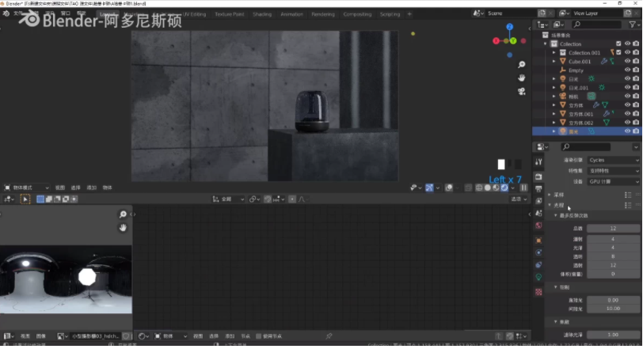Open the render engine Cycles dropdown

[x=613, y=161]
